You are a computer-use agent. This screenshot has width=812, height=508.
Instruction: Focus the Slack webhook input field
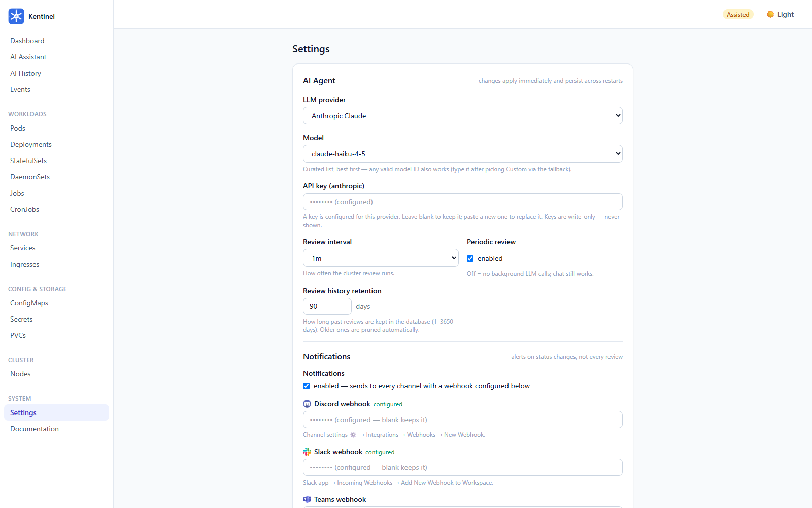pyautogui.click(x=463, y=467)
